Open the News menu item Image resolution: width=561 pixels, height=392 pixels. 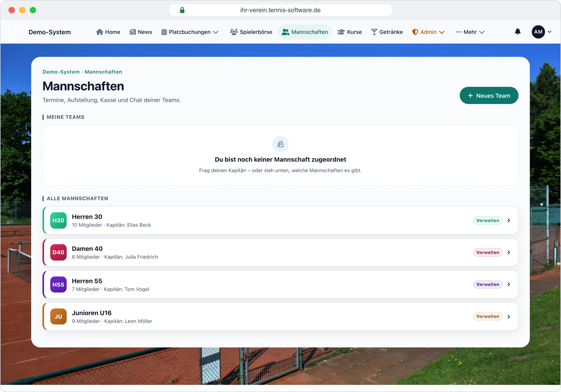(x=141, y=32)
